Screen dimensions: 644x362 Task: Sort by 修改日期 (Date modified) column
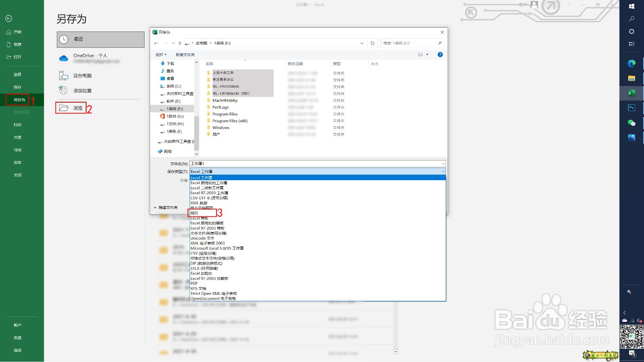[x=295, y=64]
